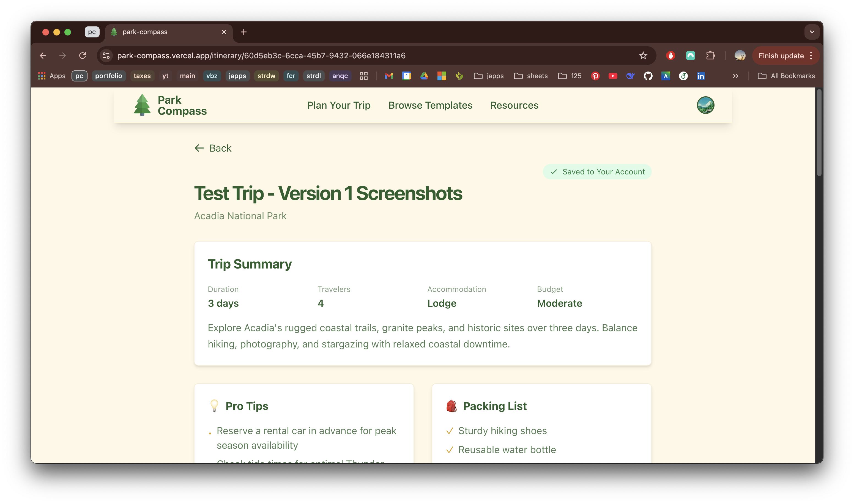Open the green-blue A logo bookmark
Viewport: 854px width, 504px height.
tap(666, 76)
